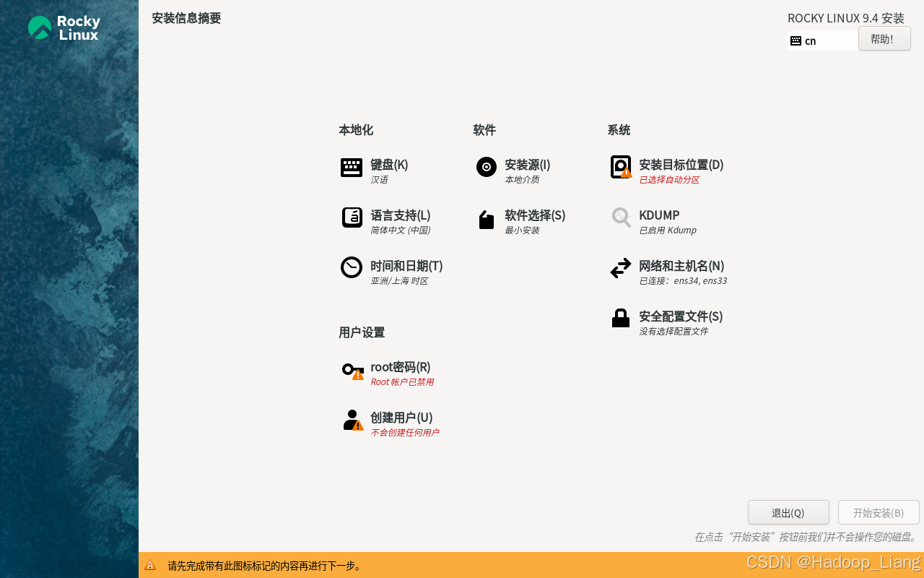Click the installation source disc icon

(x=487, y=167)
